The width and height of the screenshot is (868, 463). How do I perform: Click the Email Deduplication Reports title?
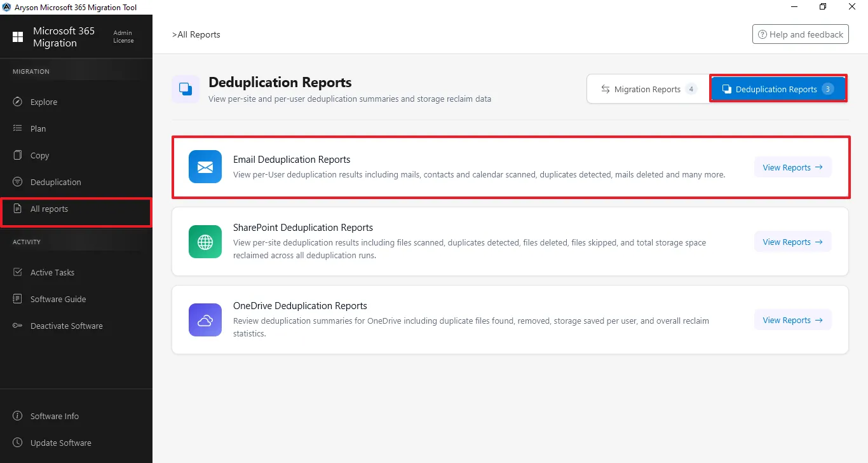pos(292,160)
